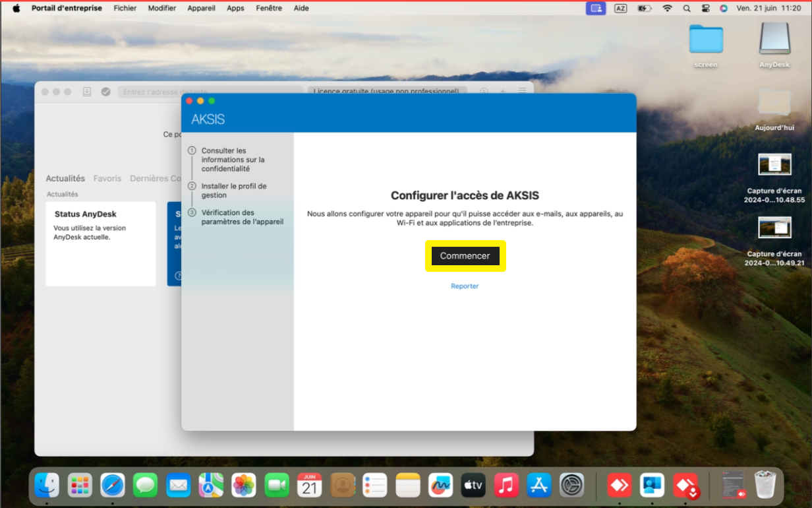The width and height of the screenshot is (812, 508).
Task: Open the screen folder on desktop
Action: (706, 46)
